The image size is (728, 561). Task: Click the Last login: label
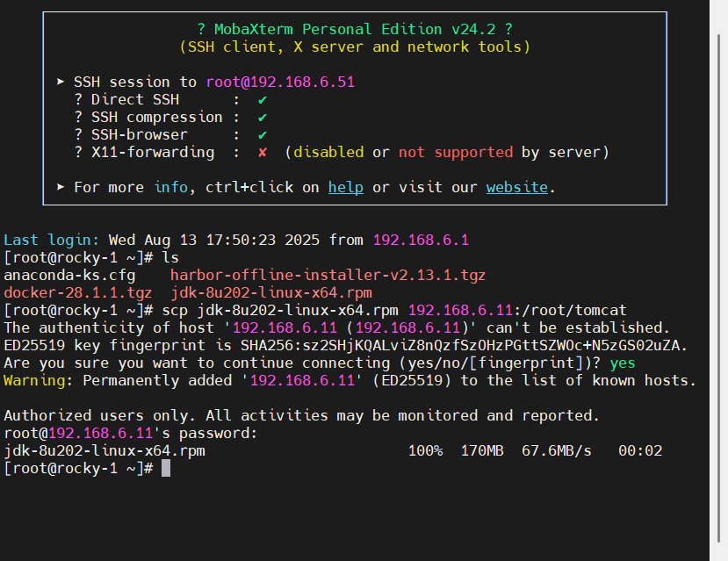(52, 240)
